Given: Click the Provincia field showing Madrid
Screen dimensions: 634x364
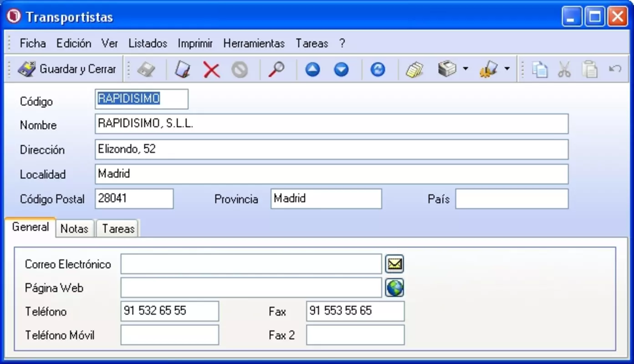Looking at the screenshot, I should (x=326, y=199).
